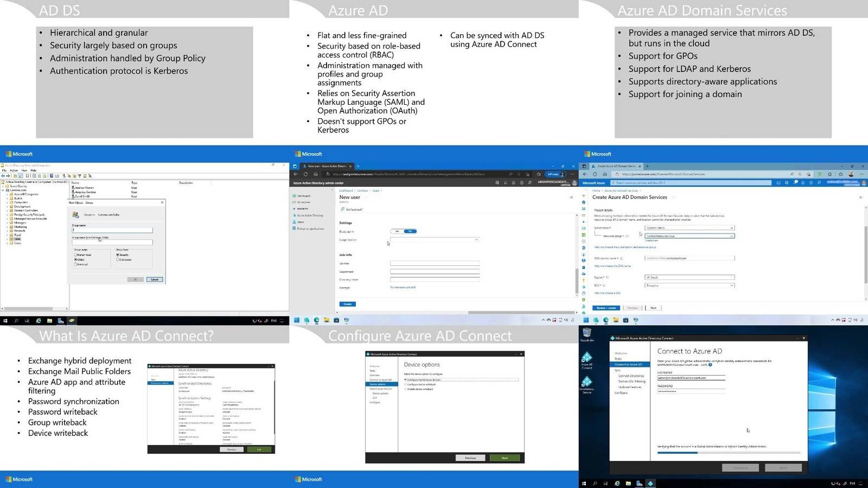868x488 pixels.
Task: Click the Group name input field
Action: 112,230
